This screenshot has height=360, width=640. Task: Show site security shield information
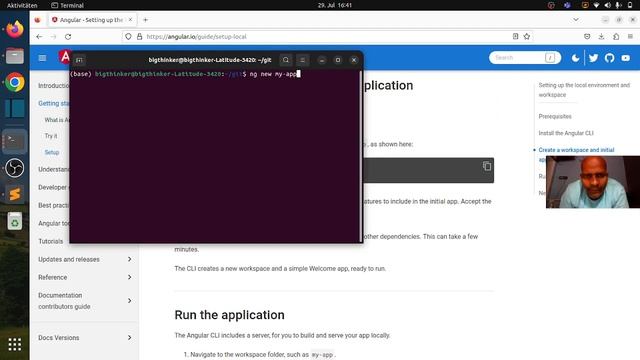click(x=128, y=36)
